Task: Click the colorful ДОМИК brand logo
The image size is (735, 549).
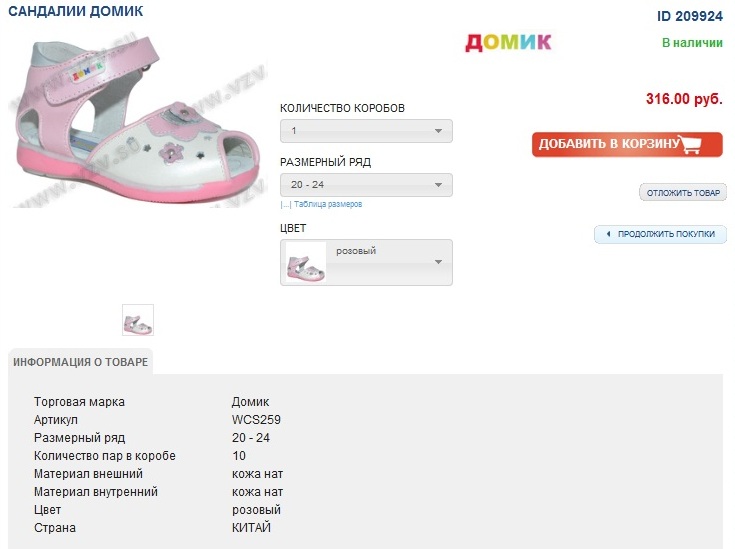Action: pyautogui.click(x=508, y=42)
